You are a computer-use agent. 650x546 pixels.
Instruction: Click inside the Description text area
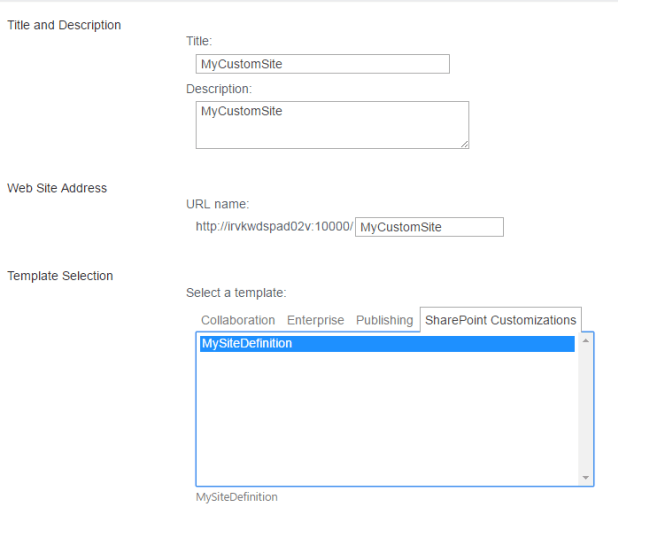click(331, 125)
